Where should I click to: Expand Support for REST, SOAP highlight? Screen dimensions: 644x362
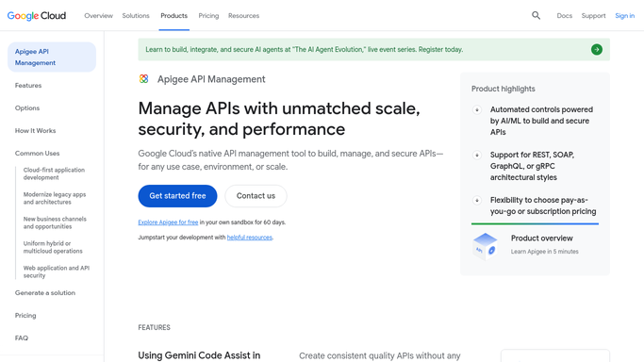(x=477, y=155)
